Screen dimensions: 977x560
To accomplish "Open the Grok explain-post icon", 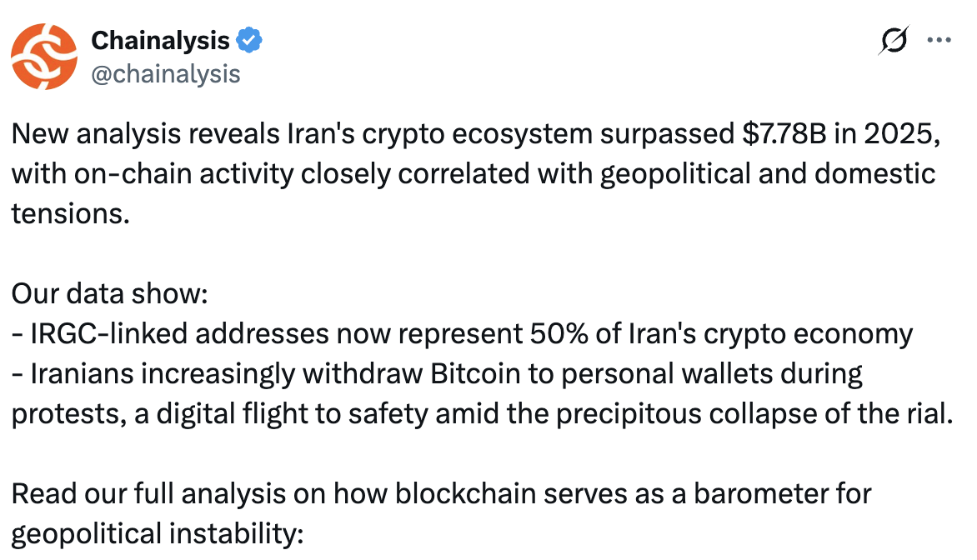I will [893, 40].
